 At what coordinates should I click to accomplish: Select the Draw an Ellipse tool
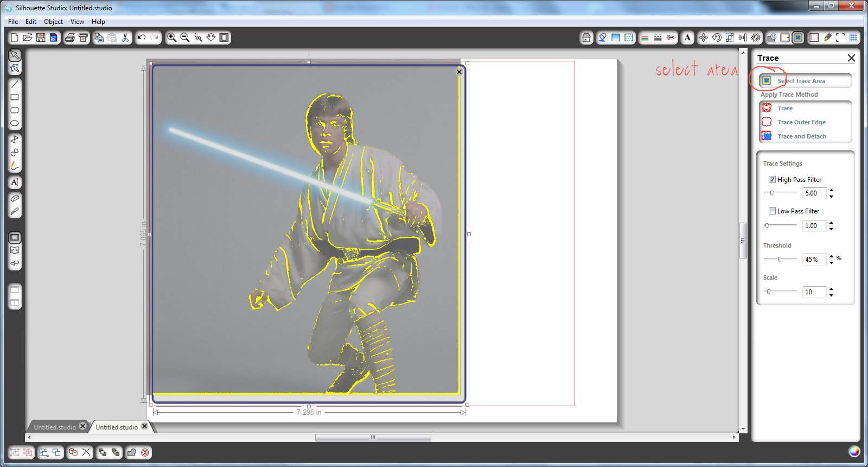pos(15,123)
